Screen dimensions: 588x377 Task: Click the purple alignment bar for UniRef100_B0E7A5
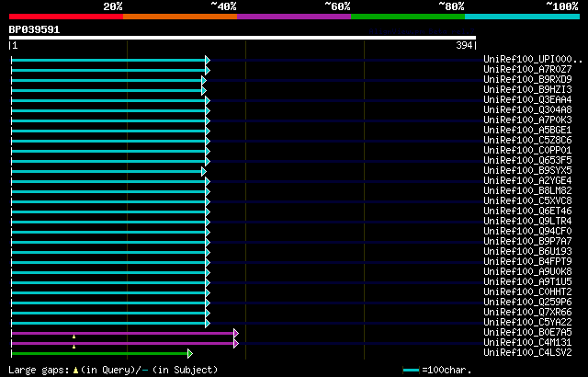coord(122,333)
